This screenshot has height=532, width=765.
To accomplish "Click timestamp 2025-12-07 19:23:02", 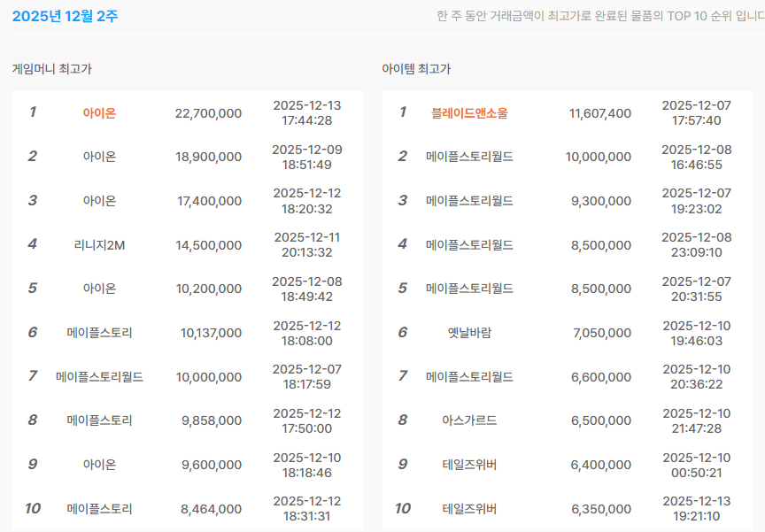I will [x=696, y=201].
